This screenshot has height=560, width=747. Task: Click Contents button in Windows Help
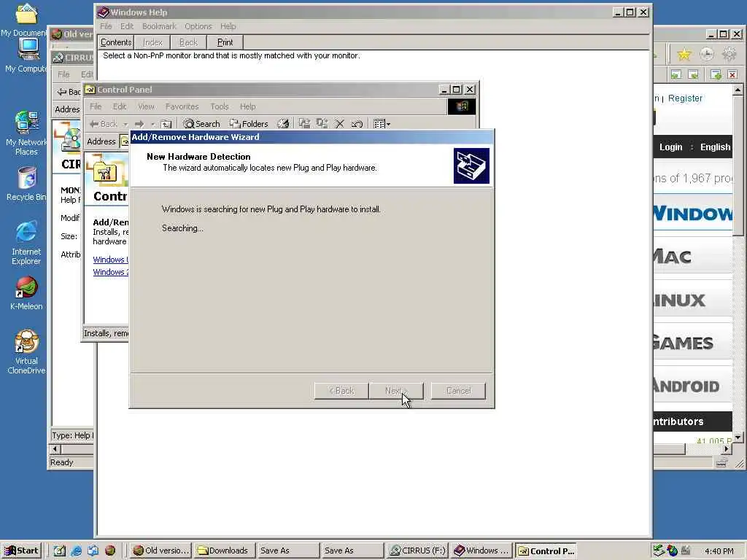tap(116, 42)
